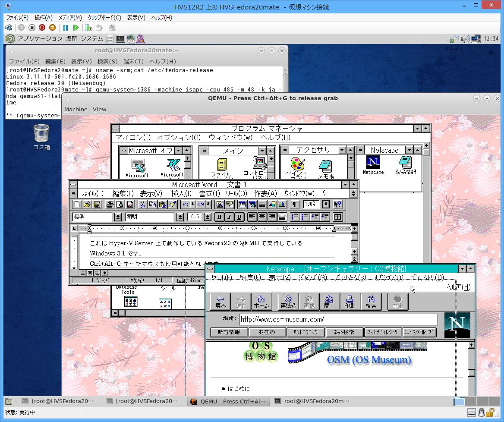The height and width of the screenshot is (422, 504).
Task: Click Netscape's ネット検索 directory button
Action: [x=344, y=332]
